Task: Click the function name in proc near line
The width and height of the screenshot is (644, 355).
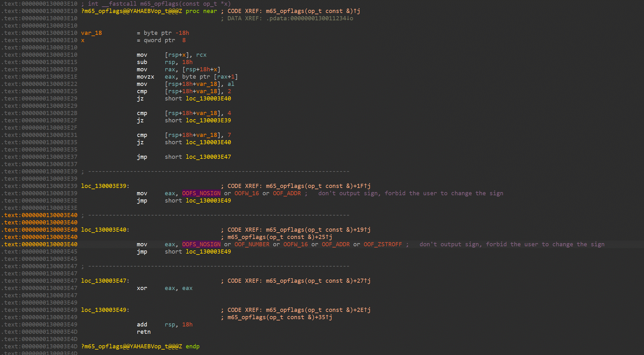Action: (x=131, y=11)
